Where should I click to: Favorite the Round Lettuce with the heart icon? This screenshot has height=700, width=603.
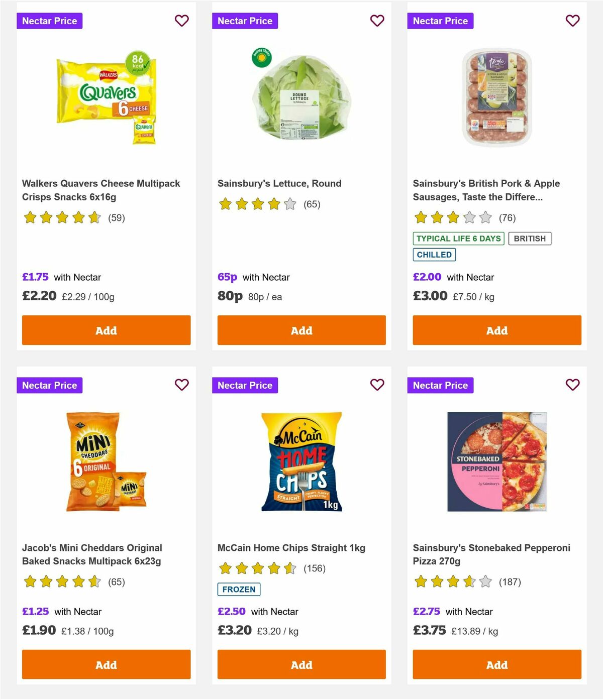pos(377,21)
